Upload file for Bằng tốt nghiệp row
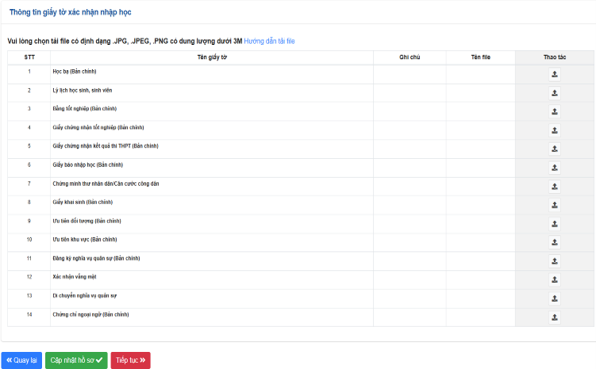 pos(555,111)
